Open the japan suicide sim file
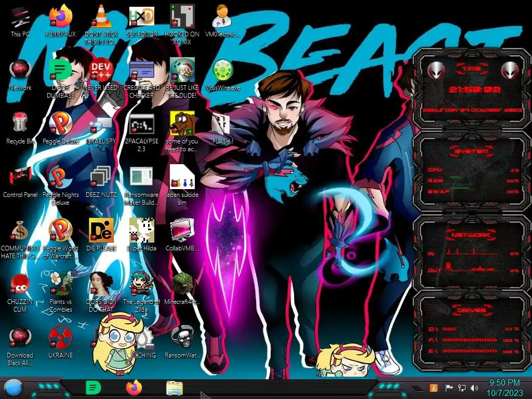 pos(182,185)
